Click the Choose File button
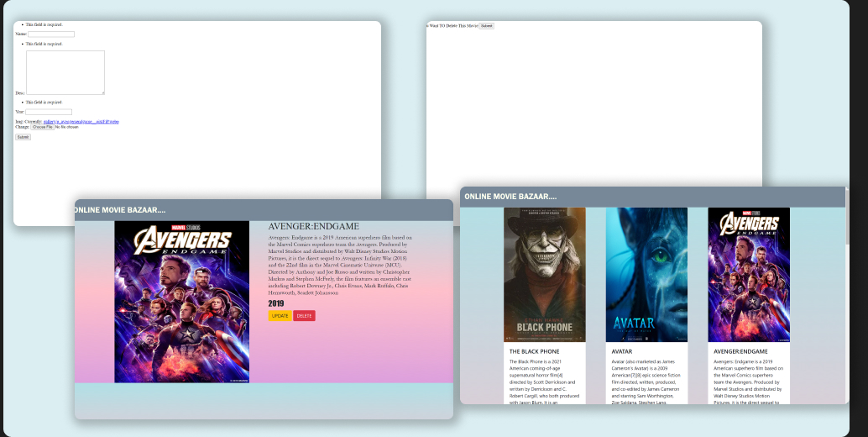This screenshot has width=868, height=437. pos(42,128)
